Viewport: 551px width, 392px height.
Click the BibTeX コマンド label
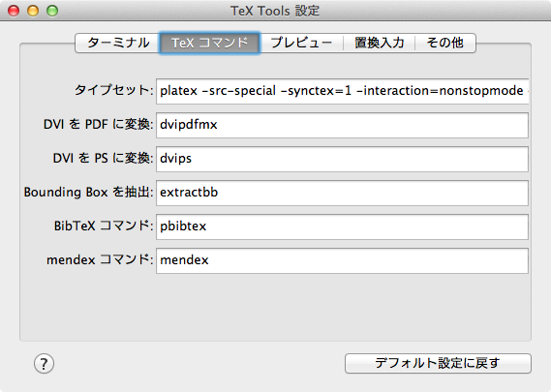[x=104, y=226]
